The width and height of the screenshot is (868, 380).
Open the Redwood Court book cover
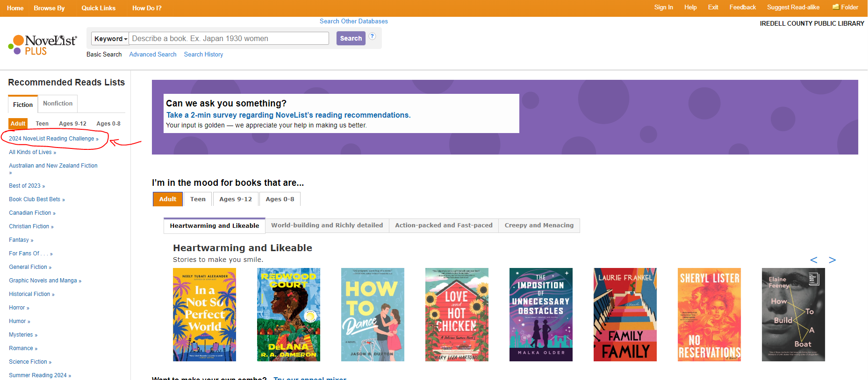[x=288, y=315]
